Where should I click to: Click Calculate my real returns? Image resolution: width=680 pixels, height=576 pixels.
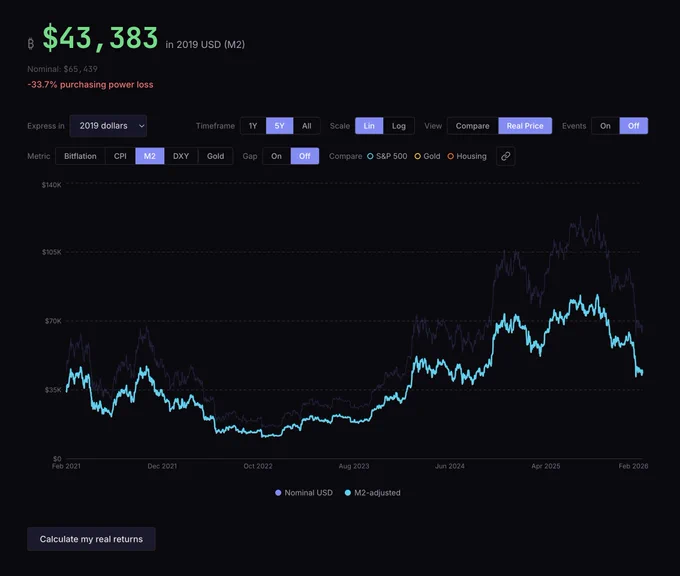tap(91, 539)
